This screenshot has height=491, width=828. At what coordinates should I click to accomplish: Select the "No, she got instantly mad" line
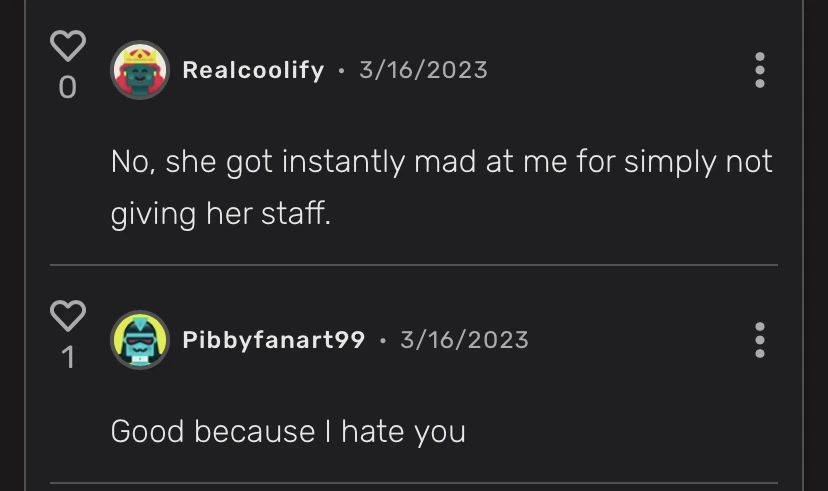coord(440,162)
